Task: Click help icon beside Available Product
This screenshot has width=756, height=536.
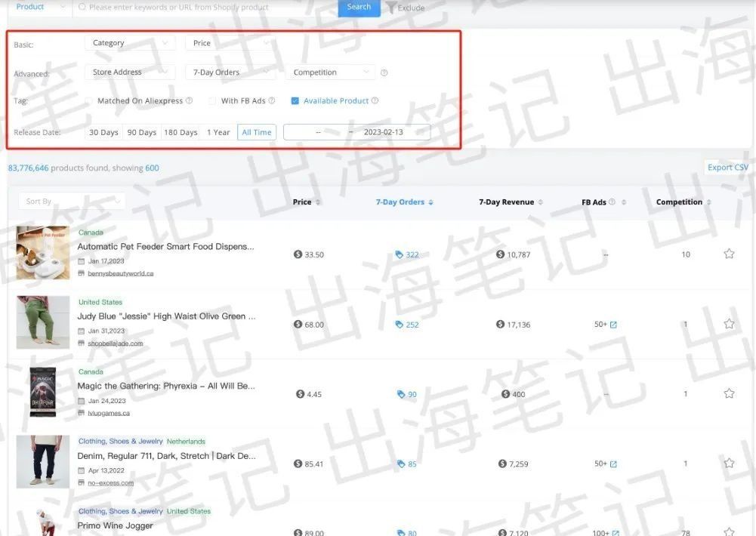Action: pos(375,100)
